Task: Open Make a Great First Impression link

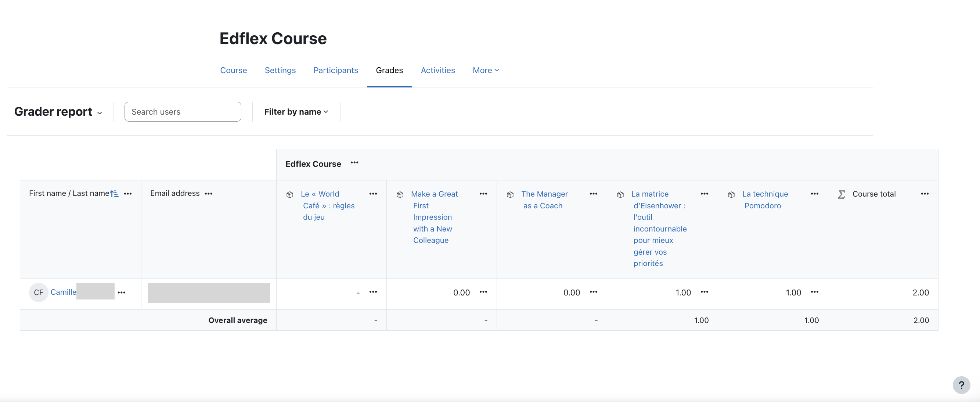Action: coord(435,217)
